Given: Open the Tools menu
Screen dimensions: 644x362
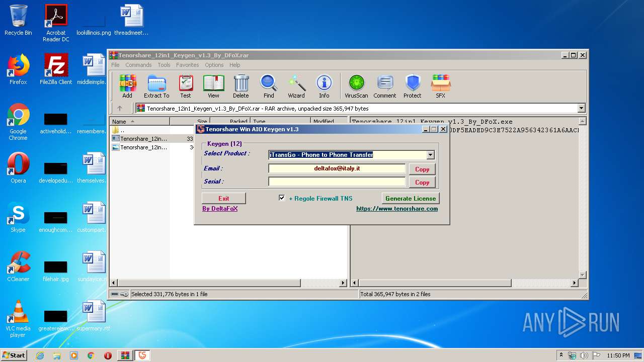Looking at the screenshot, I should pyautogui.click(x=164, y=65).
